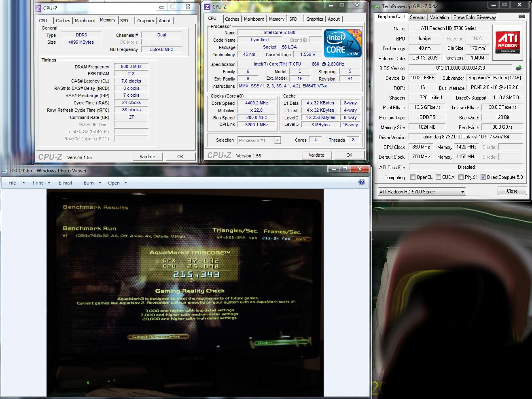The width and height of the screenshot is (532, 399).
Task: Click Validate in processor CPU-Z window
Action: coord(316,155)
